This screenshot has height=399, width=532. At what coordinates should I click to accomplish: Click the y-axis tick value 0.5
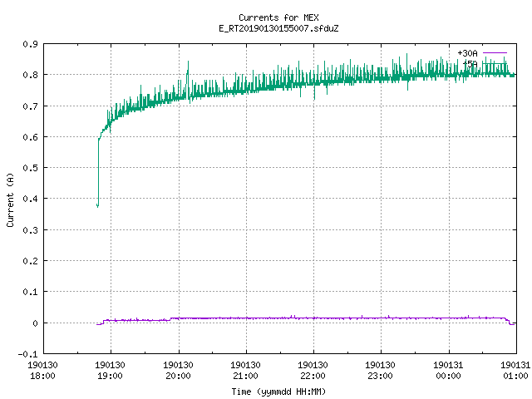click(30, 168)
